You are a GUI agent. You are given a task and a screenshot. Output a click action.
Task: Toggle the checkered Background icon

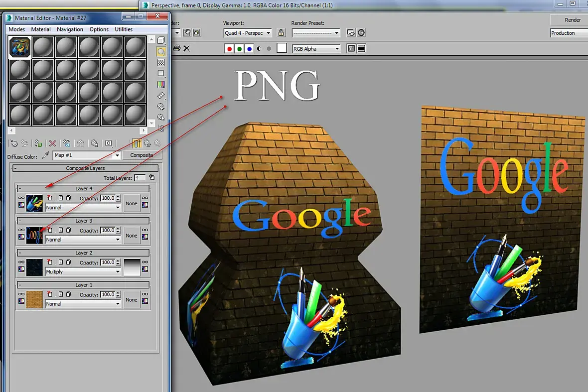(x=161, y=63)
